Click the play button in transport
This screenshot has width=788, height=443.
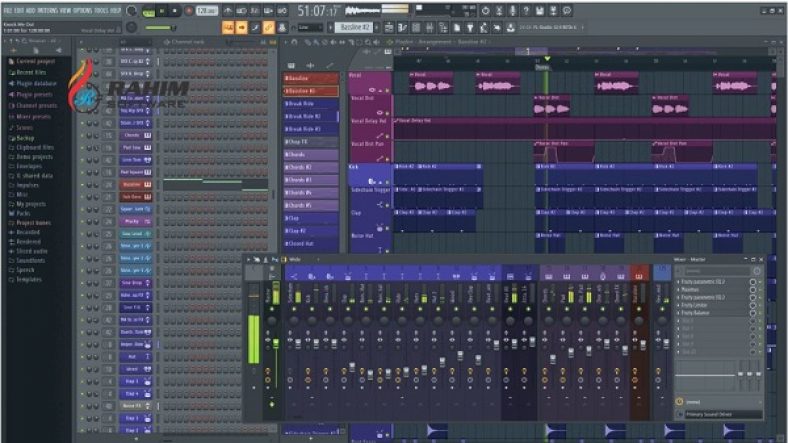click(162, 11)
